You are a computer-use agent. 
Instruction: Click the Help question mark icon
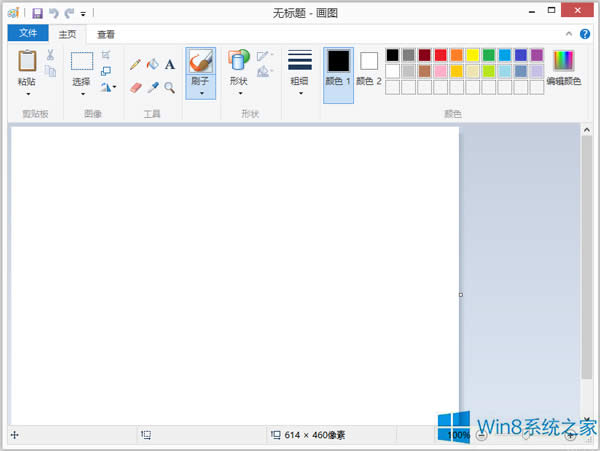coord(585,34)
